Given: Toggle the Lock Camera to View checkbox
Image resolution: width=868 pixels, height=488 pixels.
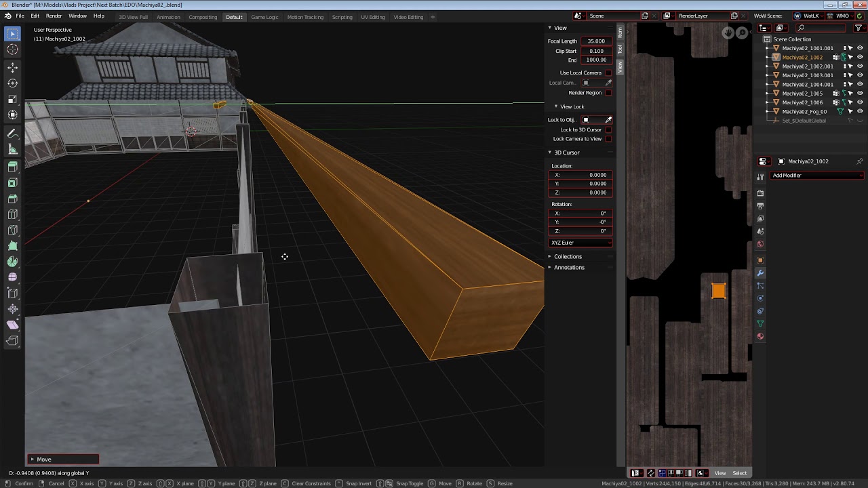Looking at the screenshot, I should point(608,139).
